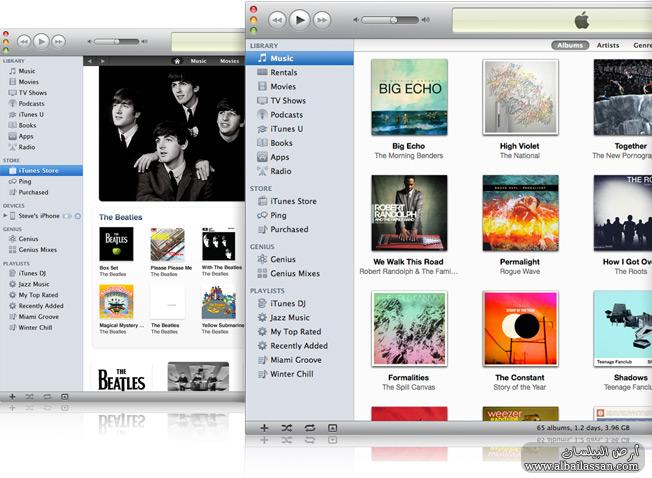
Task: Click 'The Morning Benders' artist text
Action: click(409, 156)
